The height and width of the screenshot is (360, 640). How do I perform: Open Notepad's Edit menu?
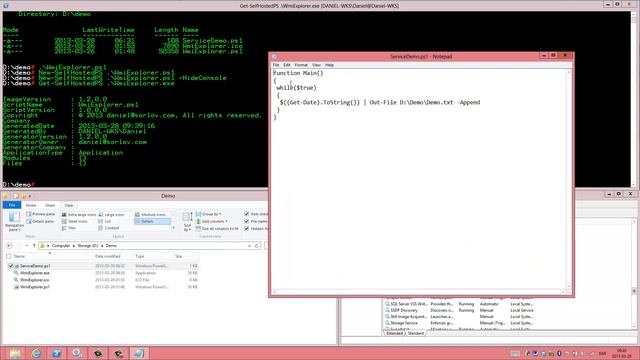(x=287, y=65)
